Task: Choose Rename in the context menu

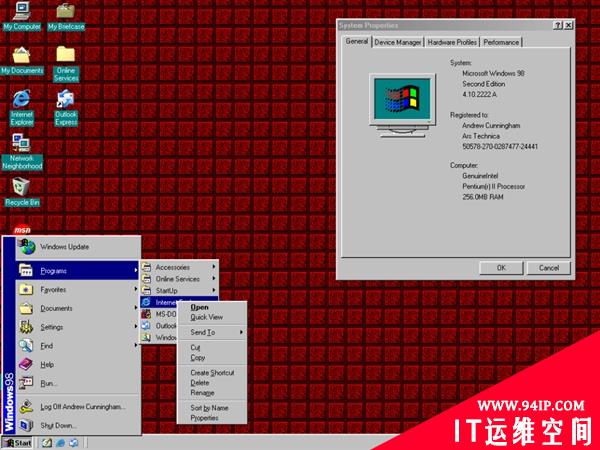Action: point(212,393)
